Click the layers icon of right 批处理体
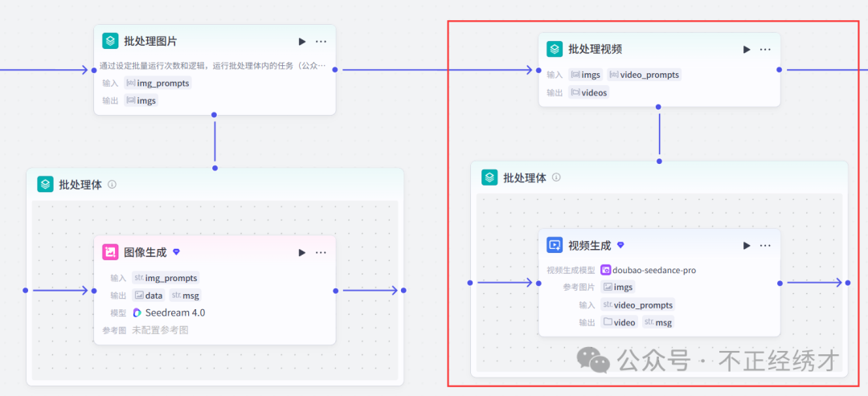Viewport: 868px width, 396px height. (489, 177)
